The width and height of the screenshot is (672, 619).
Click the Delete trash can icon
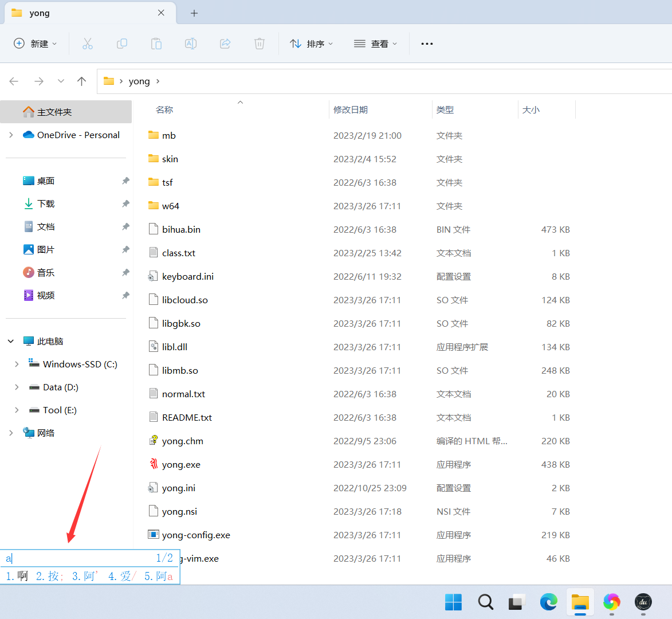click(260, 44)
